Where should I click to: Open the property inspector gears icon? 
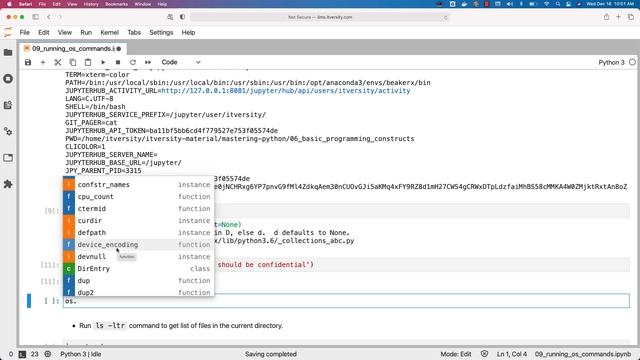tap(8, 131)
